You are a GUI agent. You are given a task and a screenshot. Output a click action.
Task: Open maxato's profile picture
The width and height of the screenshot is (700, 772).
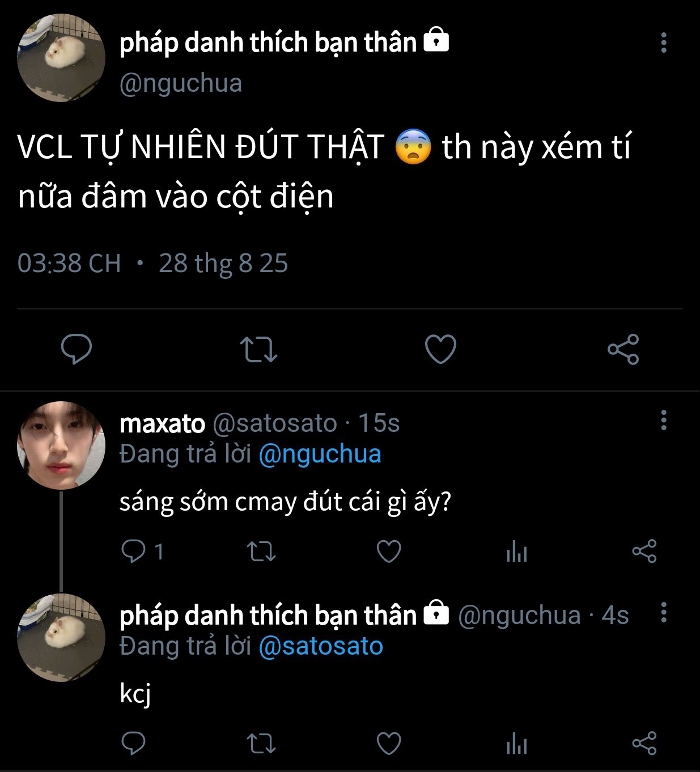[61, 446]
